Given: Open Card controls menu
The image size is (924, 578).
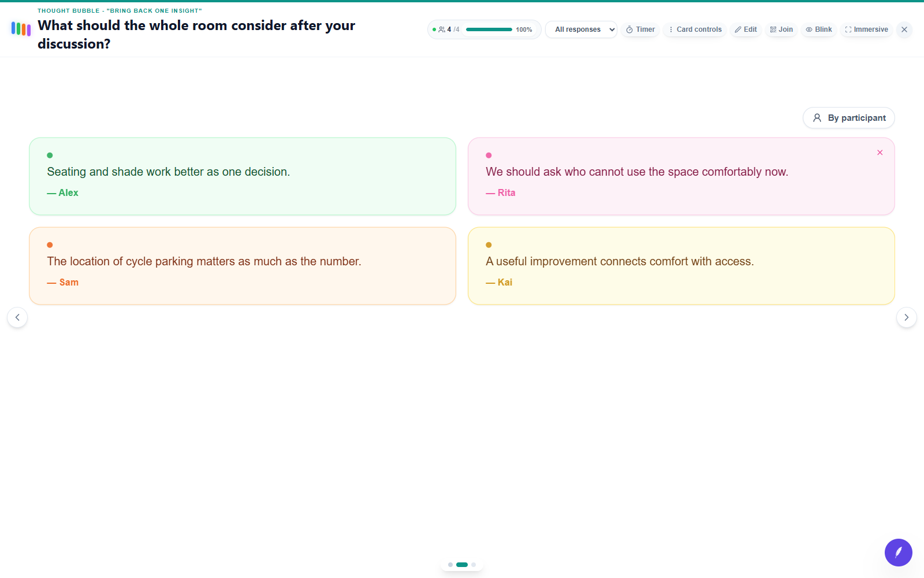Looking at the screenshot, I should (x=695, y=29).
